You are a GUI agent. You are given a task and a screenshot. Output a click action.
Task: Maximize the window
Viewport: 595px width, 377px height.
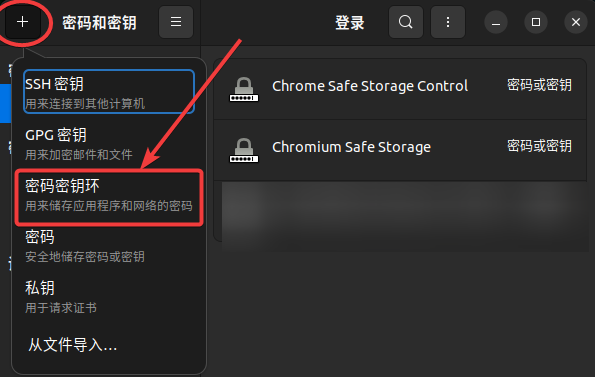point(536,22)
